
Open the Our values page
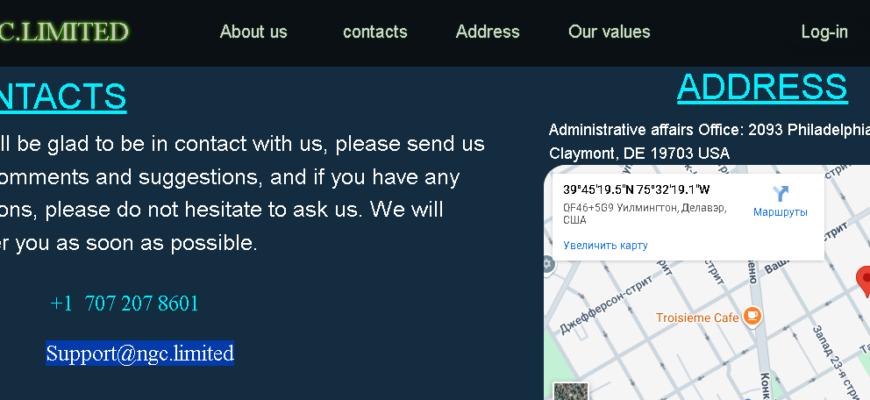pyautogui.click(x=609, y=32)
